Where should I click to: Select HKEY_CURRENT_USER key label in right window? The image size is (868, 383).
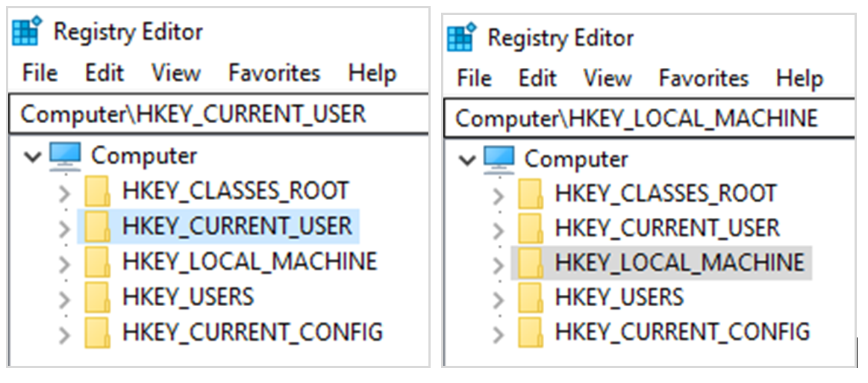click(666, 228)
